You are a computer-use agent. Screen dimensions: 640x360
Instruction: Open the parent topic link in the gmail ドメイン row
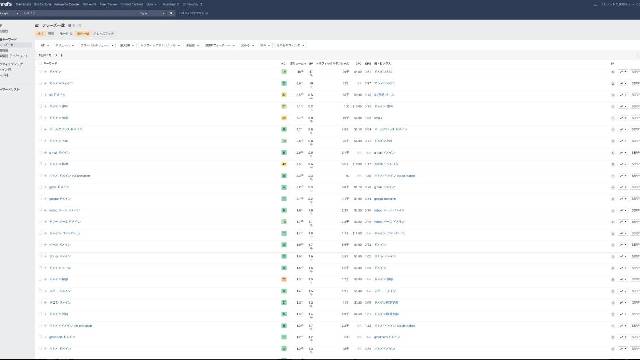pos(384,153)
